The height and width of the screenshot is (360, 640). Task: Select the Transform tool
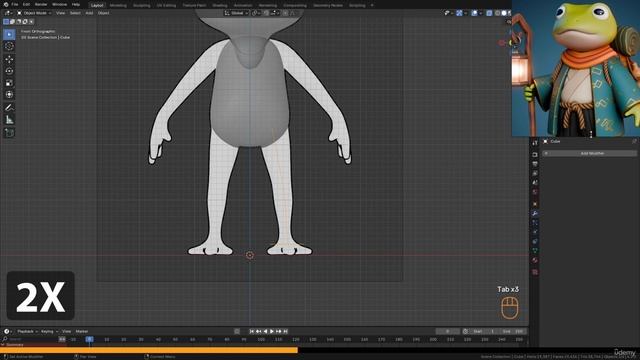click(9, 95)
